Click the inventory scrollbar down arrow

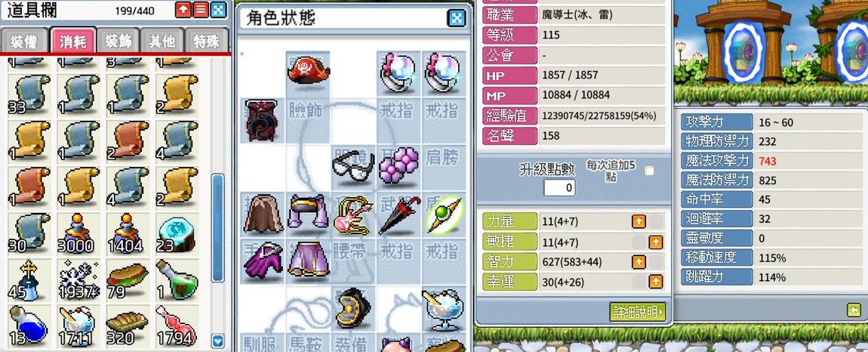217,341
